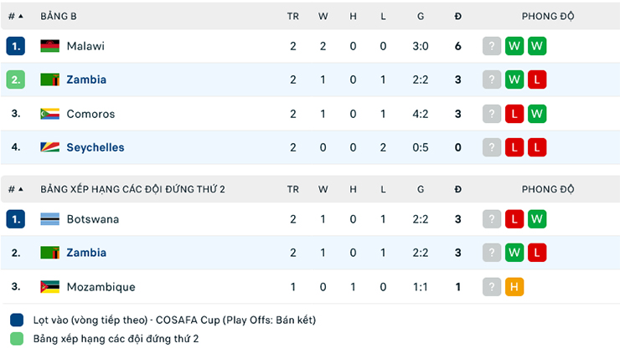The image size is (620, 364).
Task: Click the Đ points header in Bảng B
Action: click(458, 16)
